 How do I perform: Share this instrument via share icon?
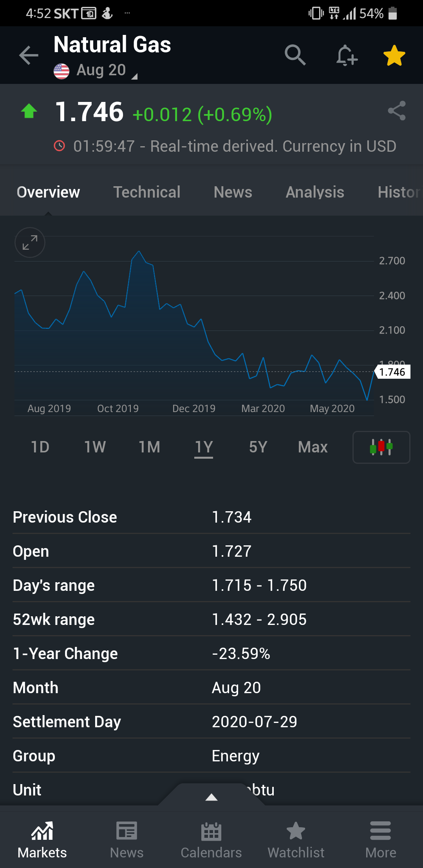397,111
